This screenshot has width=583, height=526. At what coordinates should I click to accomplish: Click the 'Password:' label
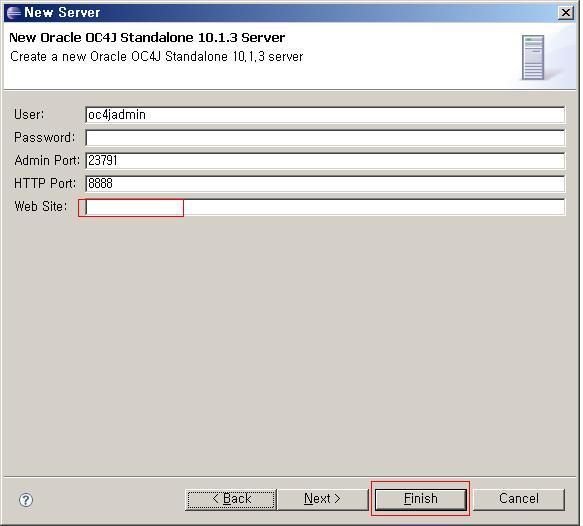45,137
